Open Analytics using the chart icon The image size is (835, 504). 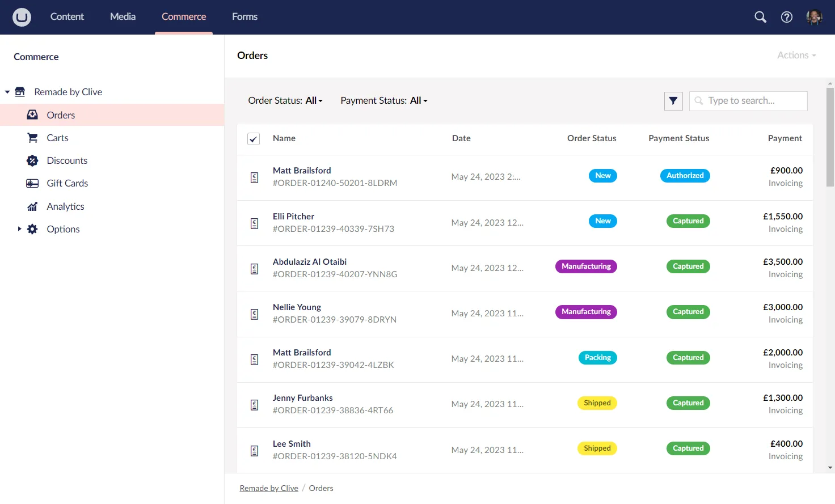[x=32, y=206]
